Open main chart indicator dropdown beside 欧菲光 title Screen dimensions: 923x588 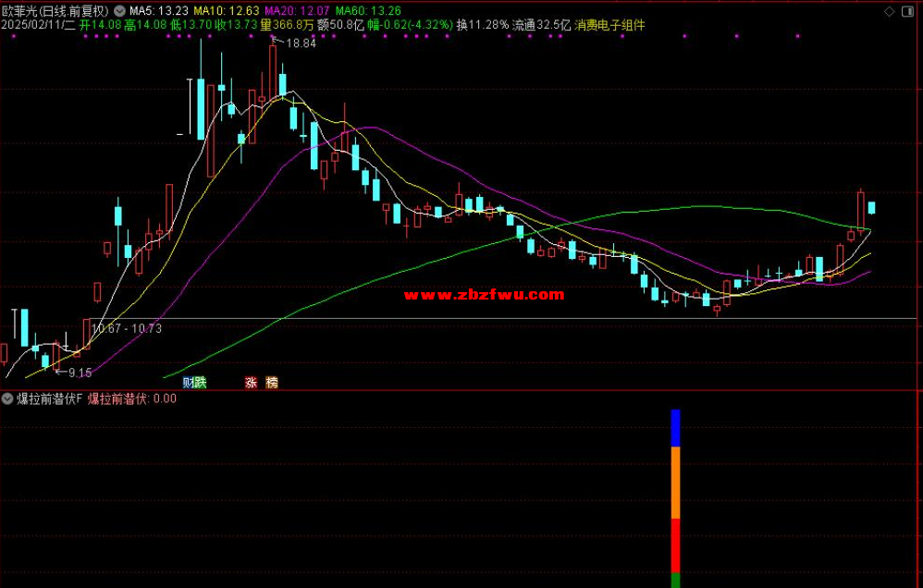coord(119,10)
